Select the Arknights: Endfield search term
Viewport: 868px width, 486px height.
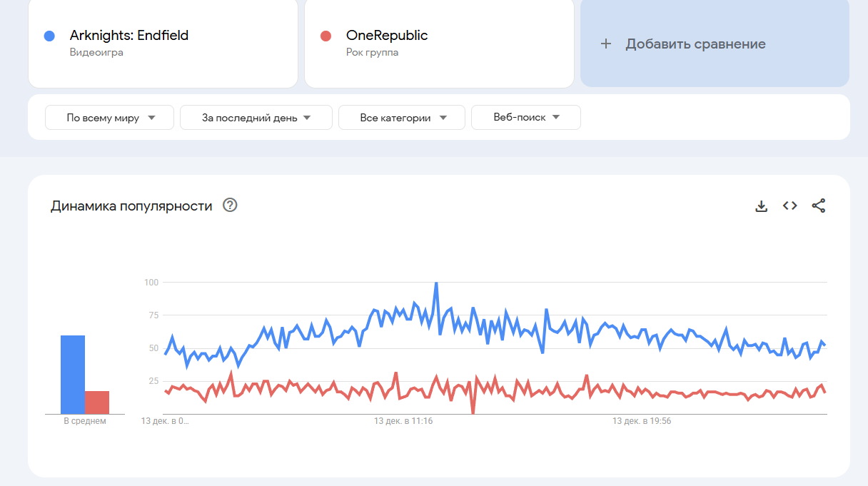(x=129, y=36)
